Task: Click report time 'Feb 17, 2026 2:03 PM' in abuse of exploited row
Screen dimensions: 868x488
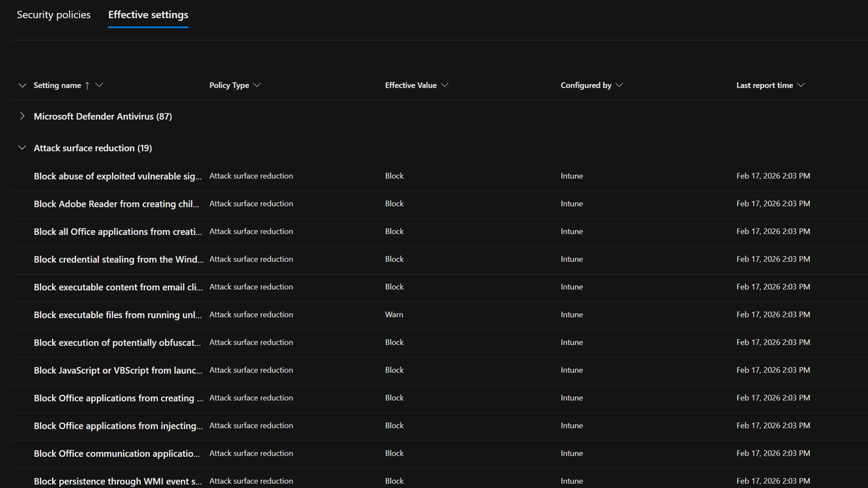Action: (x=773, y=176)
